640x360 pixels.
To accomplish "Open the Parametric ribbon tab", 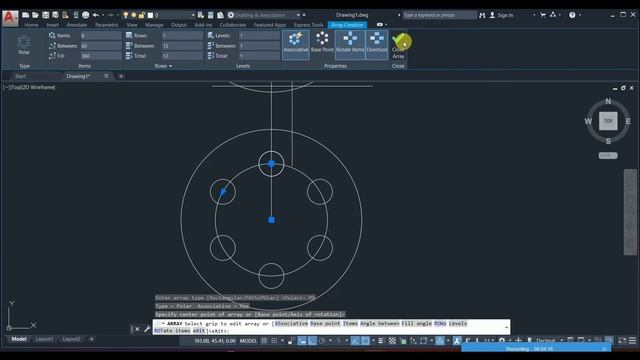I will [107, 25].
